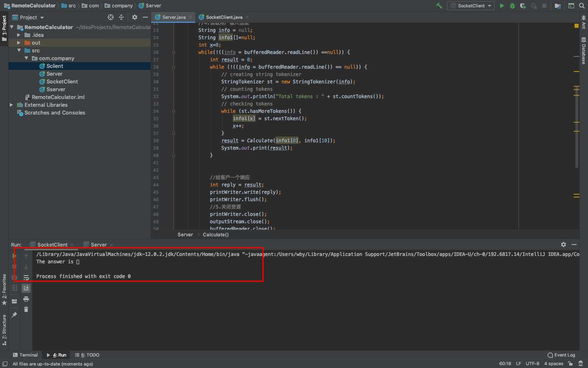The image size is (588, 368).
Task: Open the Terminal tool window tab
Action: coord(25,355)
